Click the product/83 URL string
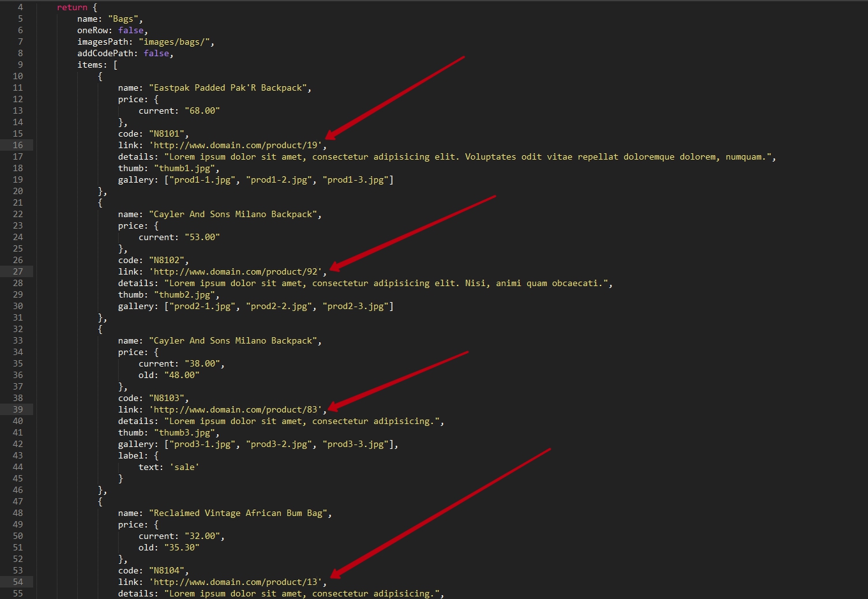This screenshot has width=868, height=599. [x=236, y=410]
